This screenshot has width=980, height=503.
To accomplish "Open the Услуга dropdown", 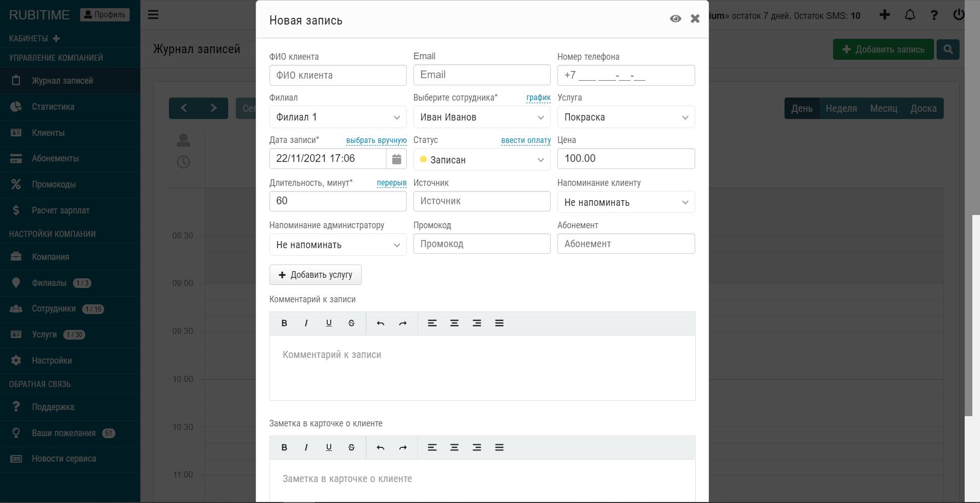I will [x=626, y=117].
